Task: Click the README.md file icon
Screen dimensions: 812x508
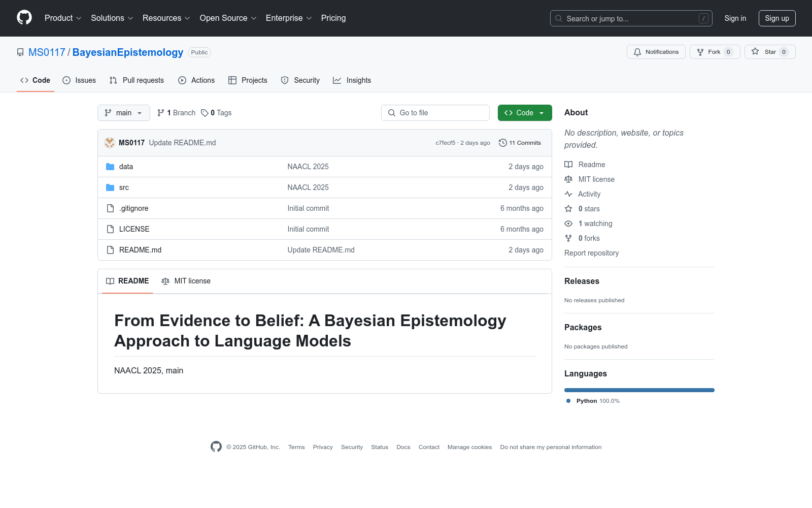Action: (110, 250)
